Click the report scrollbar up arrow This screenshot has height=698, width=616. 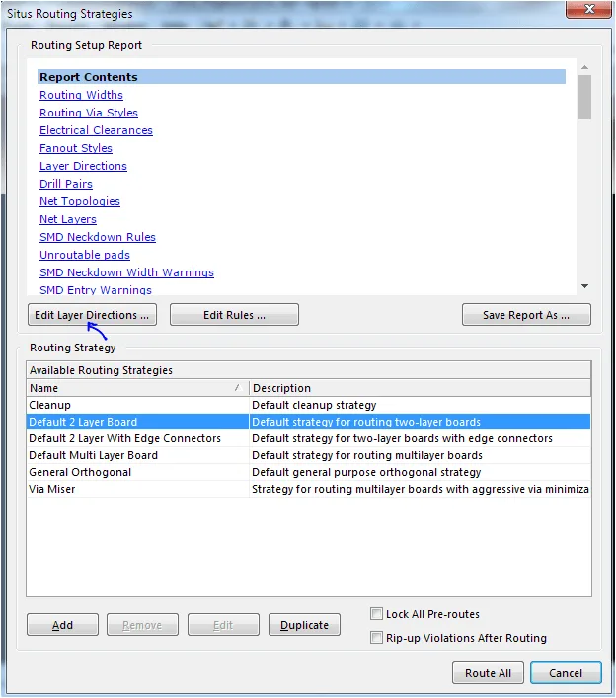(584, 67)
